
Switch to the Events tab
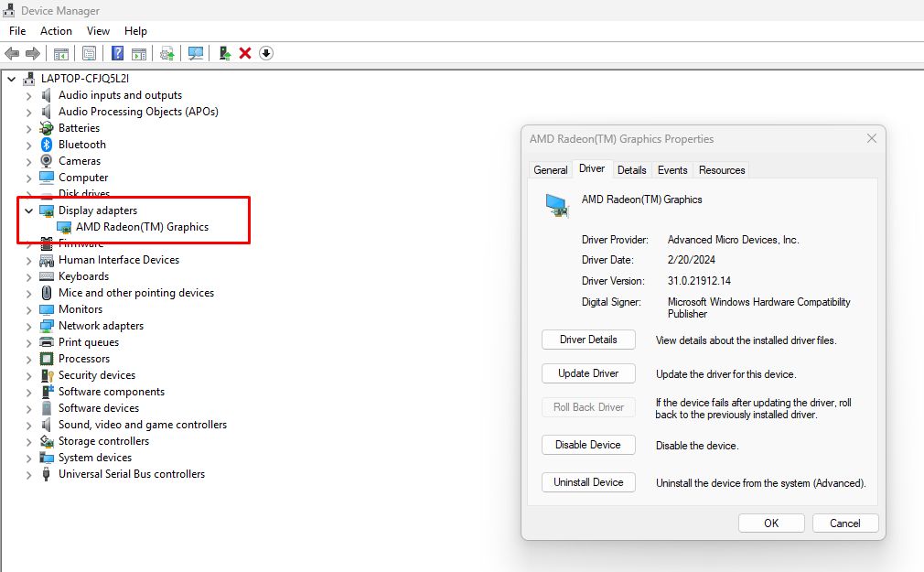[x=672, y=170]
